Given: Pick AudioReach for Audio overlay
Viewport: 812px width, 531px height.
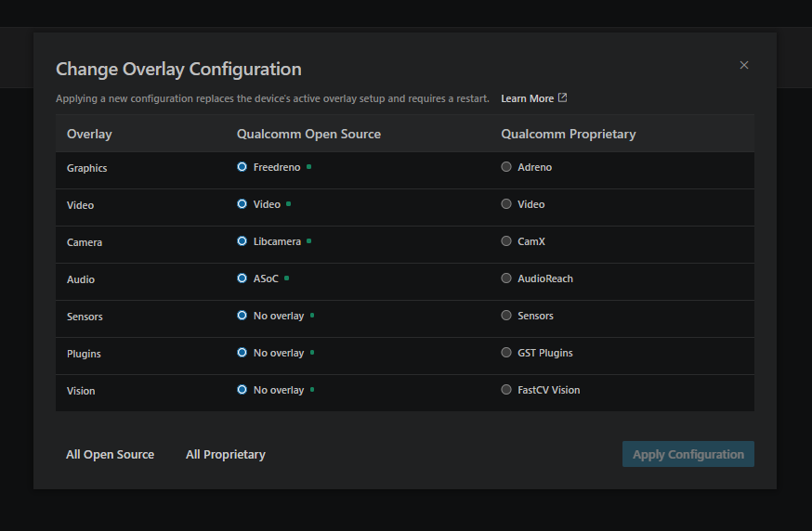Looking at the screenshot, I should pyautogui.click(x=506, y=278).
